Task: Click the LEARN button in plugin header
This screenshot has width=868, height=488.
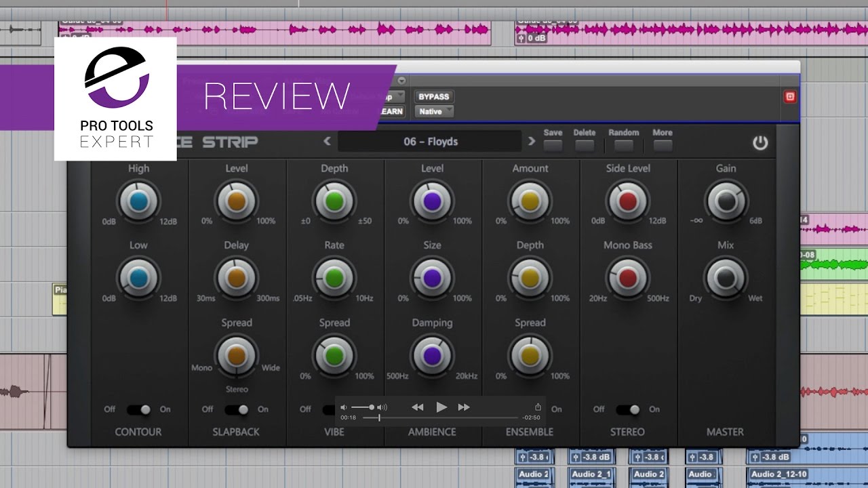Action: [x=391, y=111]
